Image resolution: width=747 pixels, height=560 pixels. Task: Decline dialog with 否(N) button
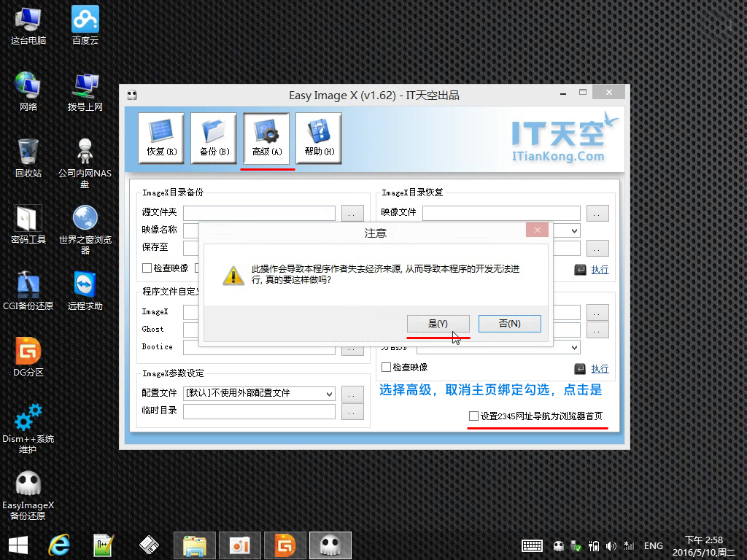click(x=509, y=323)
